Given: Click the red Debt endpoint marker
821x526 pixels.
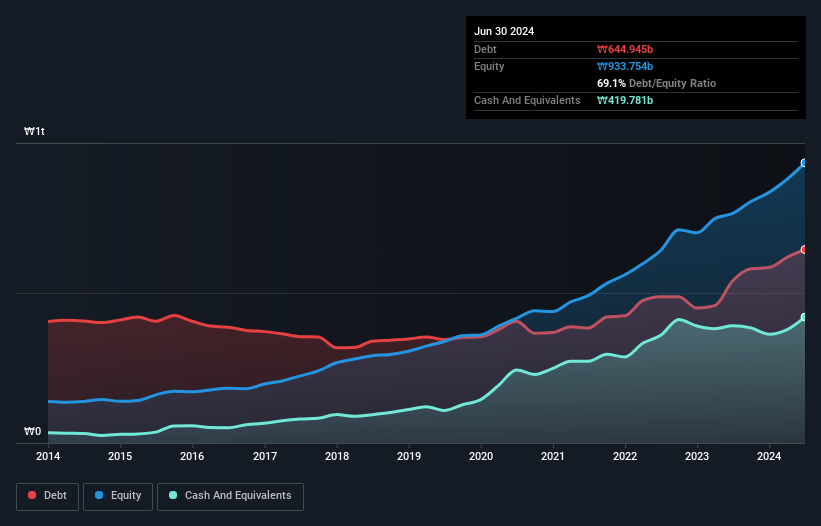Looking at the screenshot, I should point(804,250).
